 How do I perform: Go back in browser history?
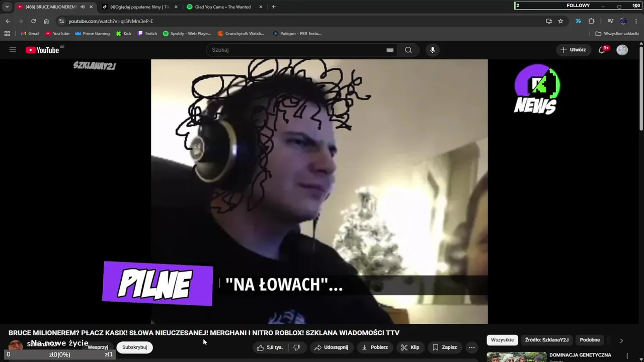(8, 21)
